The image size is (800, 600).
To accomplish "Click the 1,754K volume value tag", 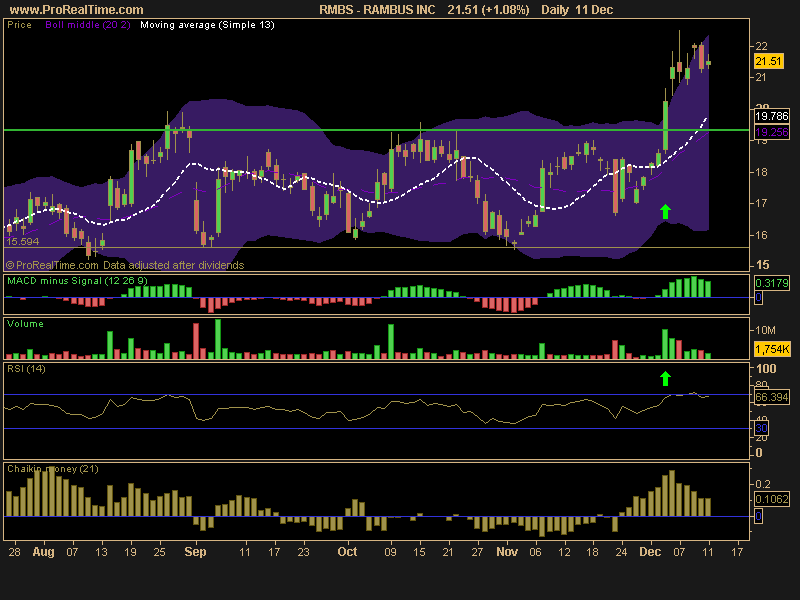I will tap(772, 349).
